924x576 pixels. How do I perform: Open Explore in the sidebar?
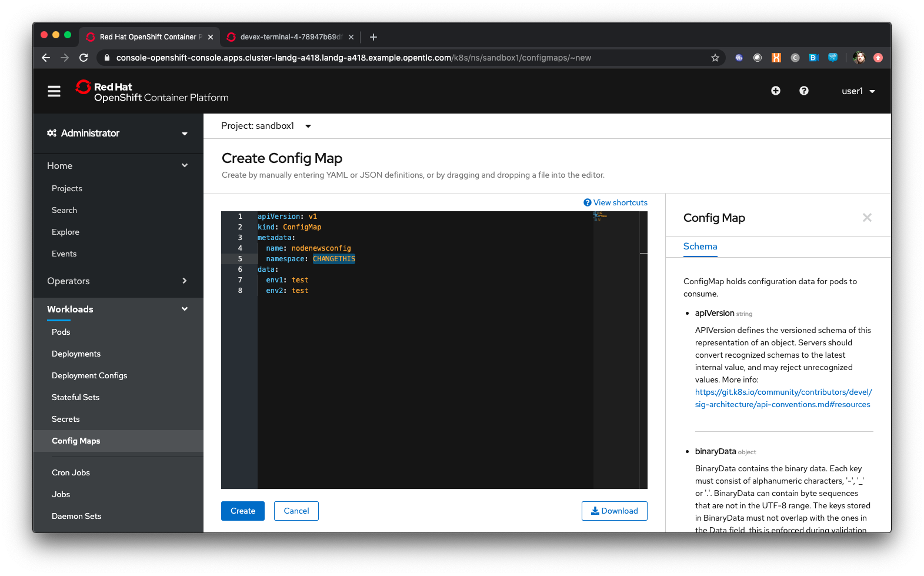point(65,232)
